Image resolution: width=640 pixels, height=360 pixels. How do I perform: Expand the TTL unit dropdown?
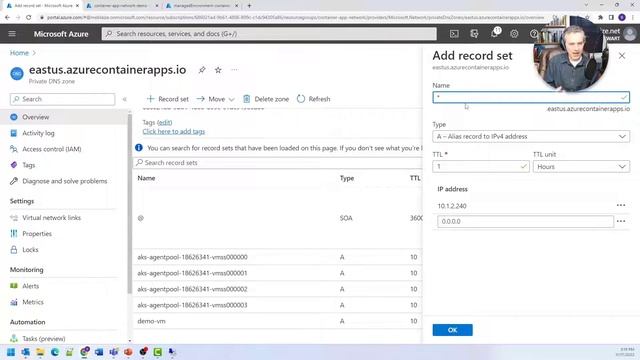(x=581, y=167)
